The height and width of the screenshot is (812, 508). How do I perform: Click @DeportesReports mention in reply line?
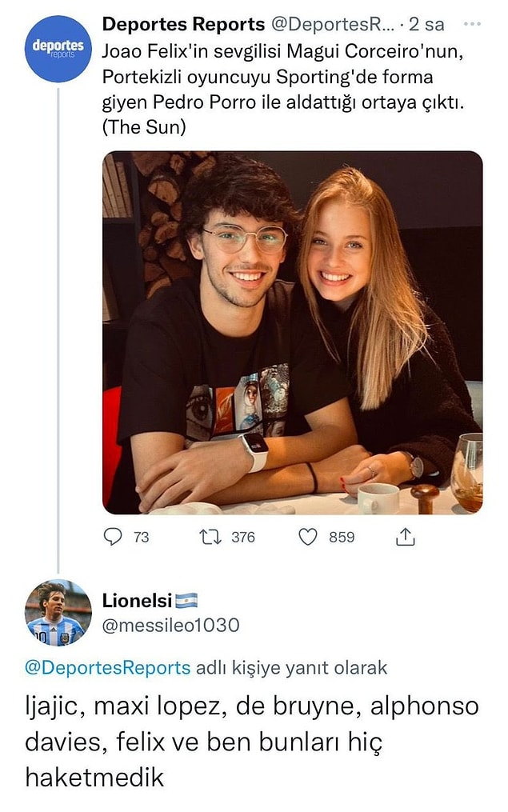[108, 667]
